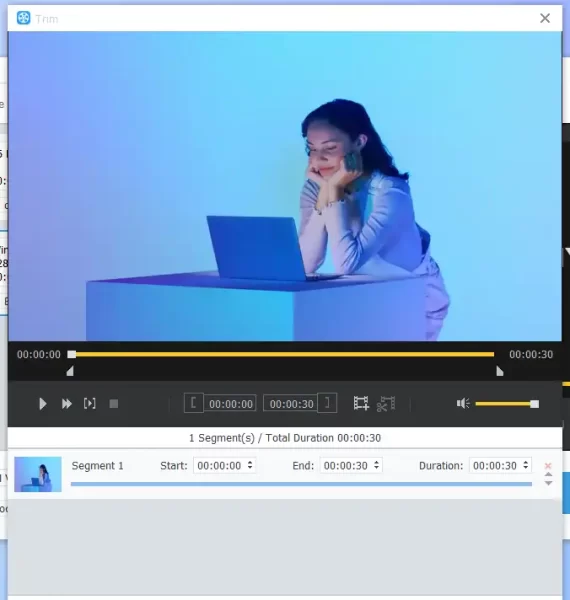Screen dimensions: 570x600
Task: Click the Trim window app icon
Action: click(24, 18)
